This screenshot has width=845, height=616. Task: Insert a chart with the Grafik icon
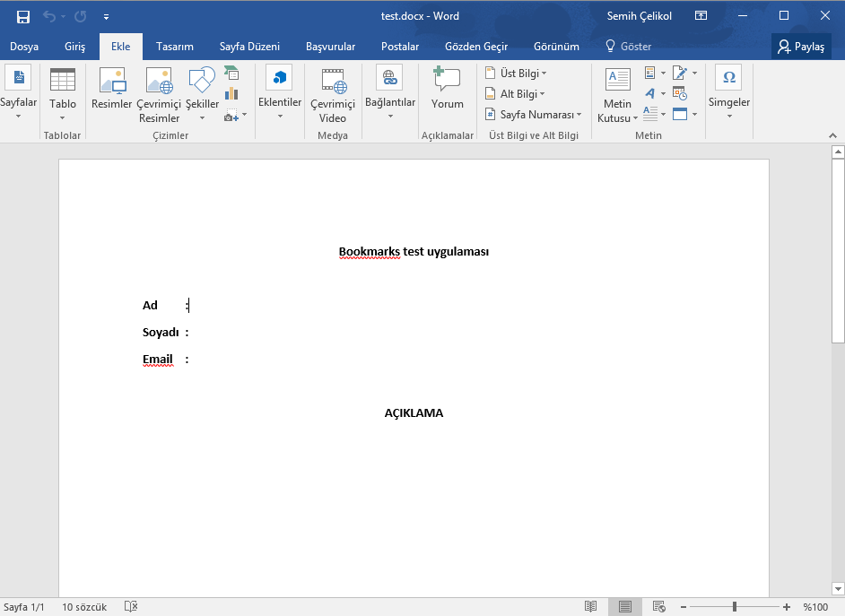coord(231,93)
